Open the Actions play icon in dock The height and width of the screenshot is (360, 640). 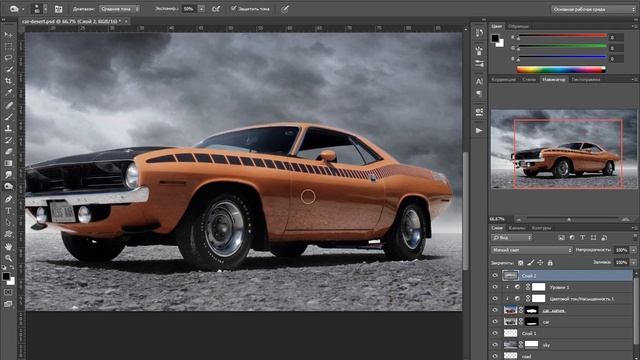click(x=479, y=130)
